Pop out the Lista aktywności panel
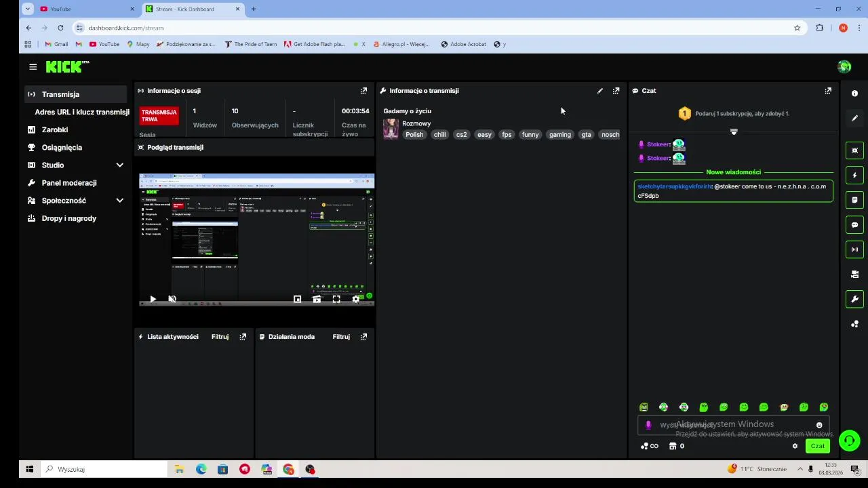868x488 pixels. [x=243, y=337]
